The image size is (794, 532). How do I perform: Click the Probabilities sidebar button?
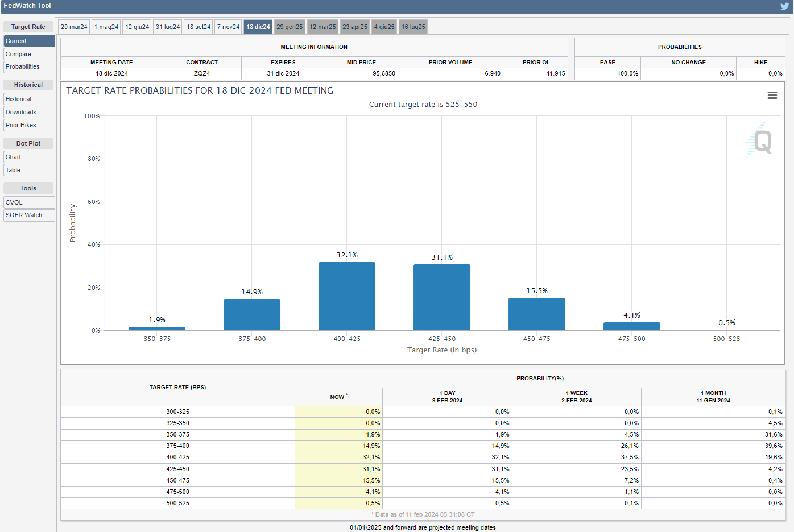29,66
